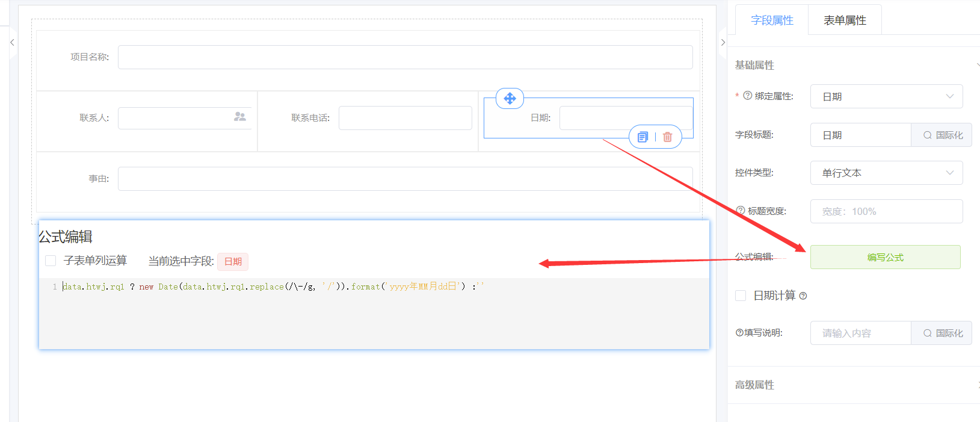This screenshot has width=980, height=422.
Task: Edit the 字段标题 text box containing 日期
Action: tap(861, 135)
